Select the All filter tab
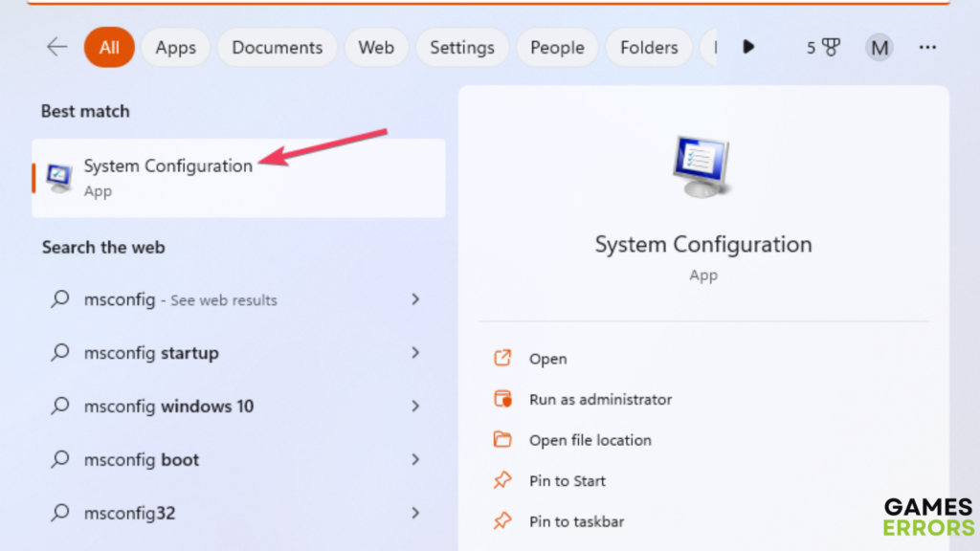 (x=109, y=47)
